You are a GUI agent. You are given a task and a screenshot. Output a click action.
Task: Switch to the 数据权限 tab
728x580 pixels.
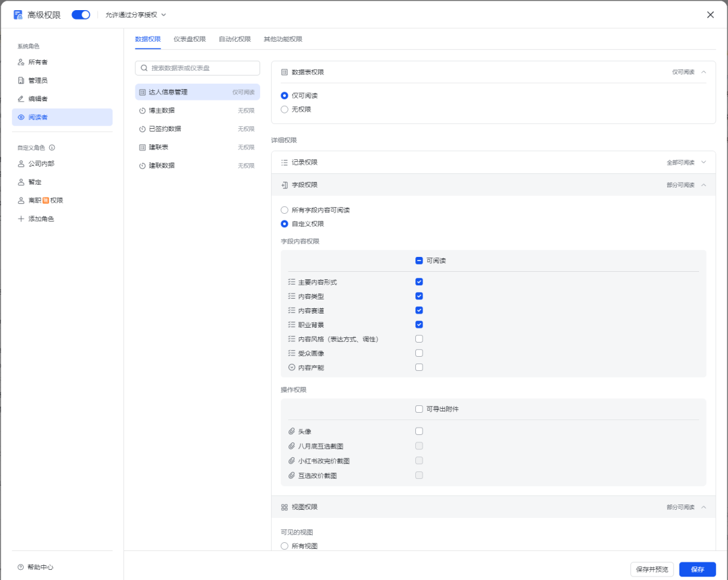pos(148,39)
